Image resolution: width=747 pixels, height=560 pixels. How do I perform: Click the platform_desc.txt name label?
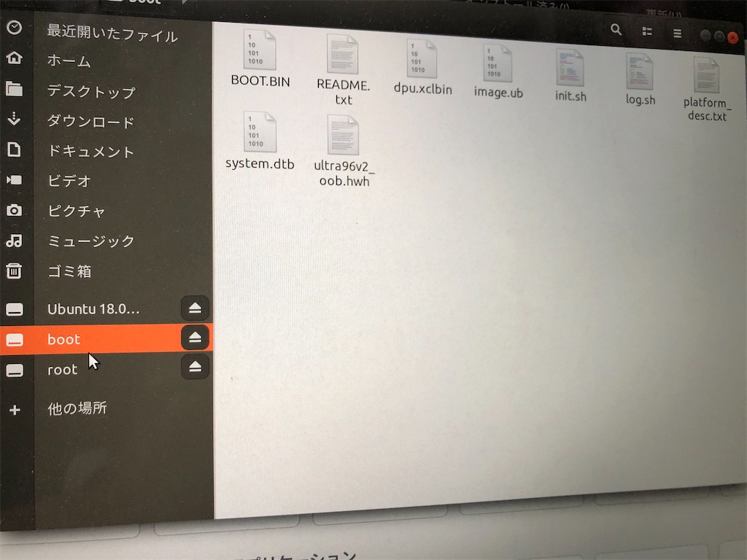[707, 109]
